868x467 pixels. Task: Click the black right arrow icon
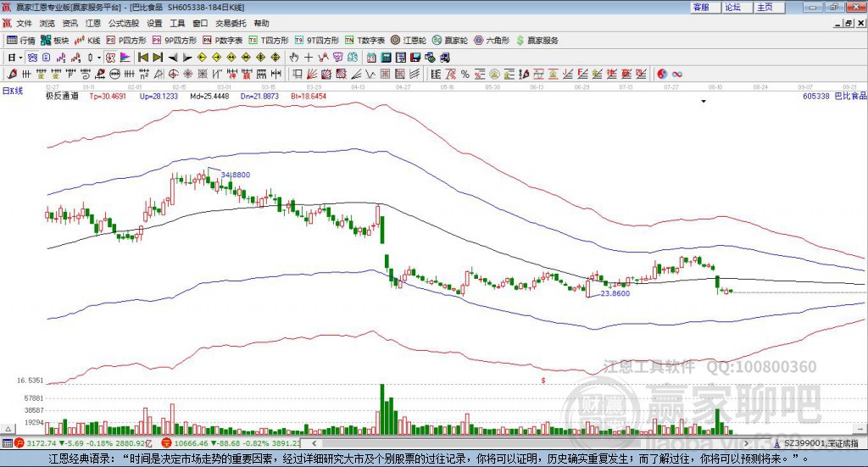click(187, 58)
